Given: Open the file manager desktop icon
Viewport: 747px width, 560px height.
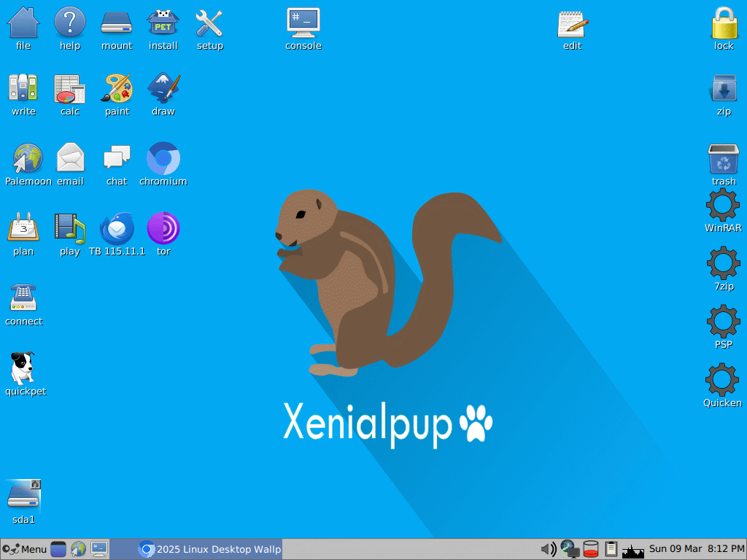Looking at the screenshot, I should [23, 23].
